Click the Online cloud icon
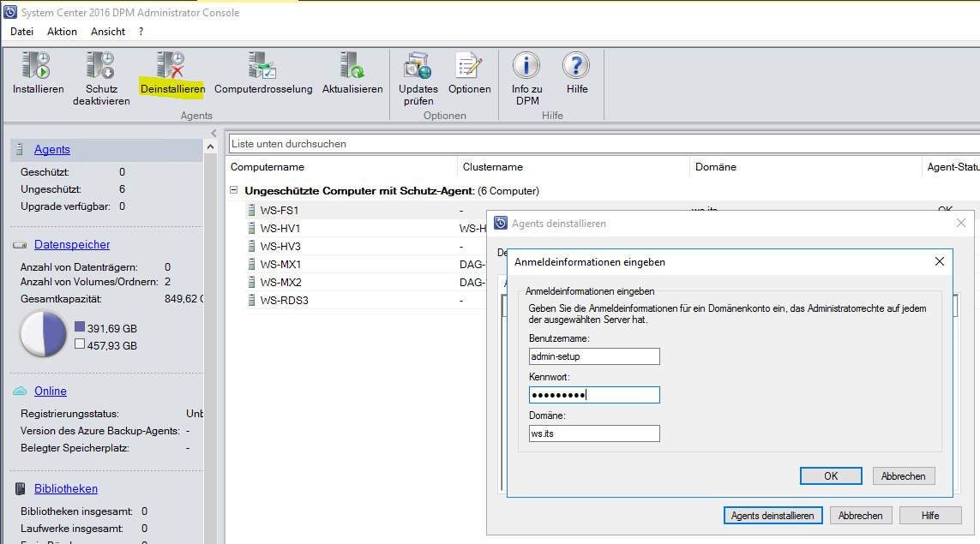The height and width of the screenshot is (544, 980). click(20, 391)
